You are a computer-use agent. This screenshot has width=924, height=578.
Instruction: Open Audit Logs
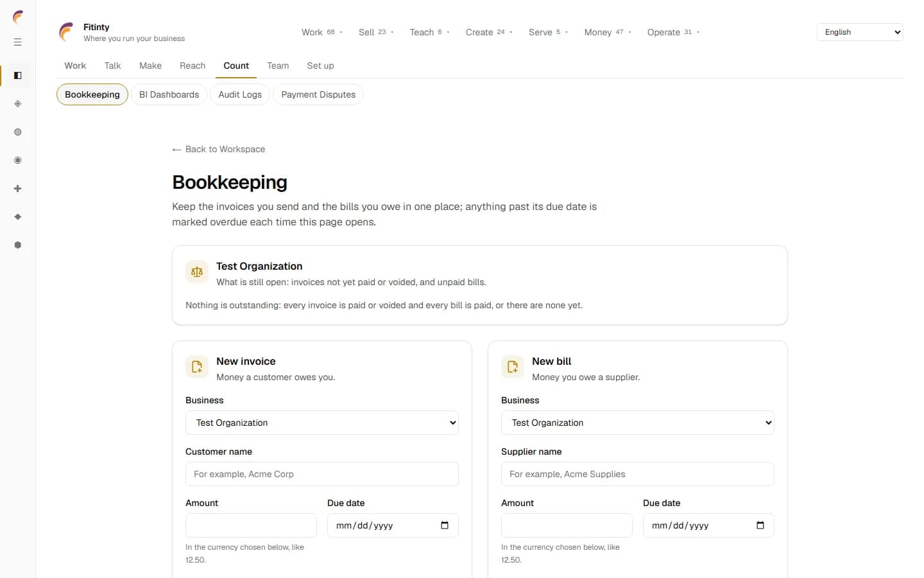[x=240, y=94]
